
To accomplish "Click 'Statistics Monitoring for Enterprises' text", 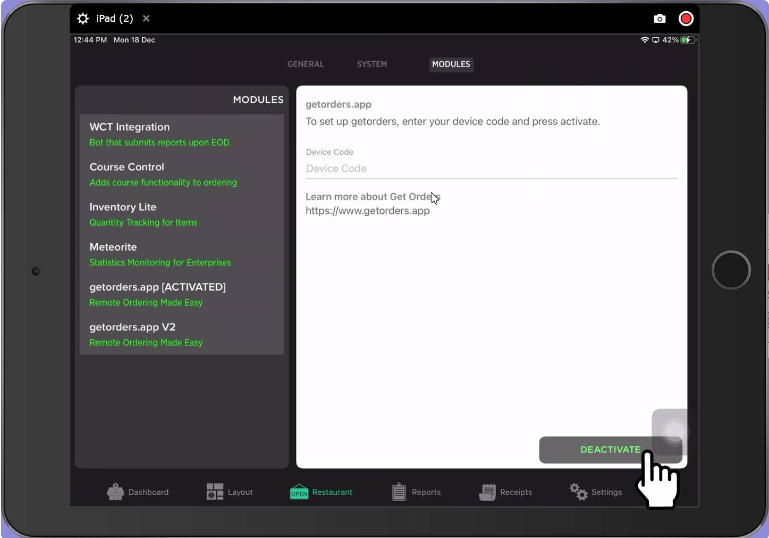I will [x=160, y=263].
